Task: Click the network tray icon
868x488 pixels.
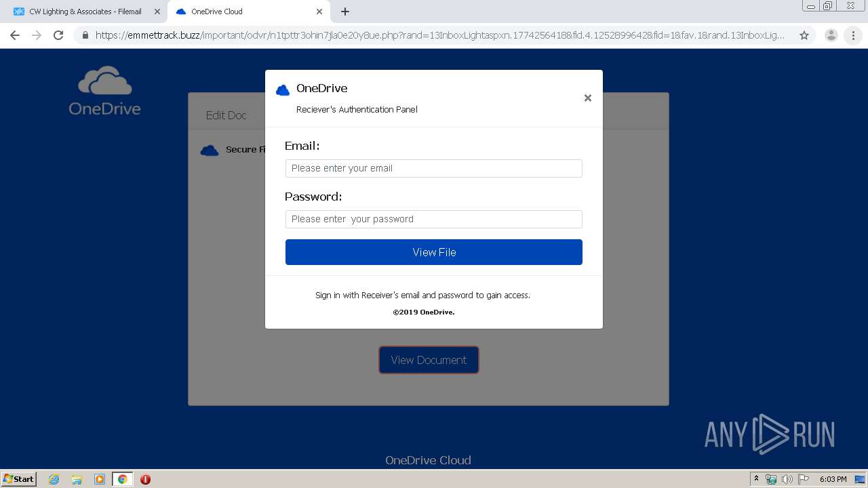Action: click(771, 479)
